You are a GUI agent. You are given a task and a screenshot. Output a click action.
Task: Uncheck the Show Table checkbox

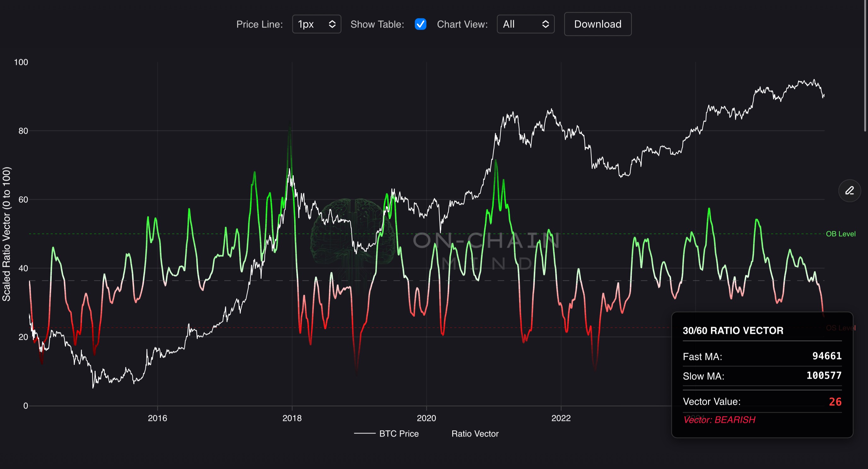click(420, 24)
